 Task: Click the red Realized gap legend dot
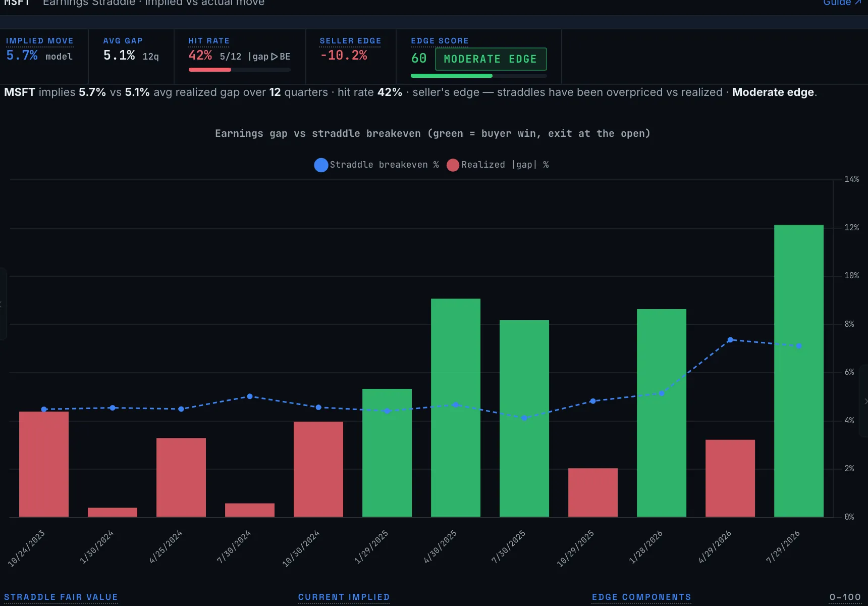point(453,165)
